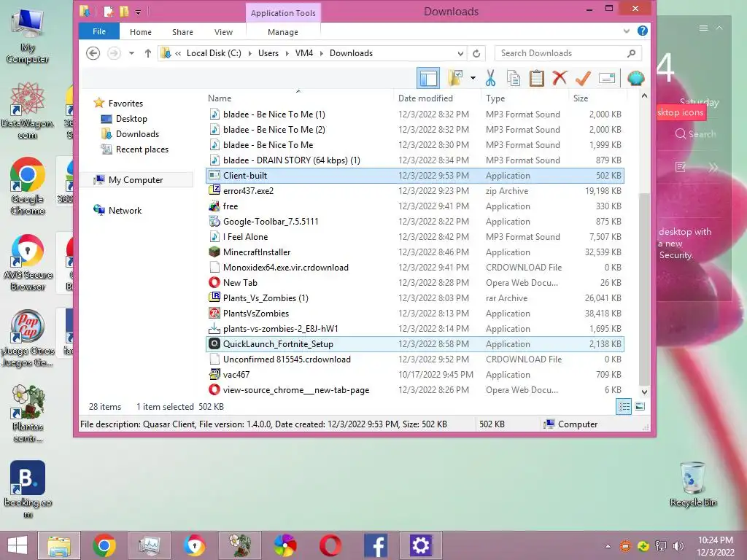Click the shell globe toolbar icon
The height and width of the screenshot is (560, 747).
(x=635, y=78)
